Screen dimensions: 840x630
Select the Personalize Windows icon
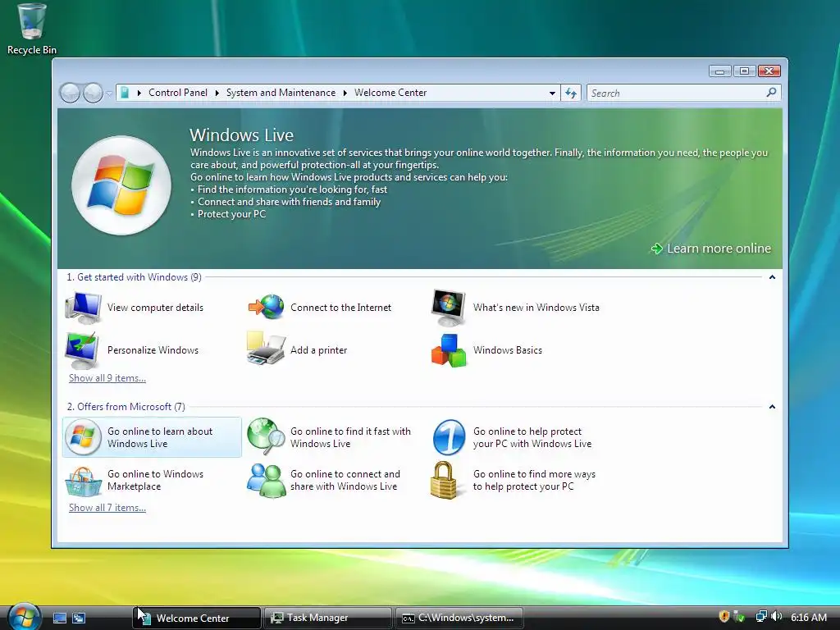coord(82,350)
